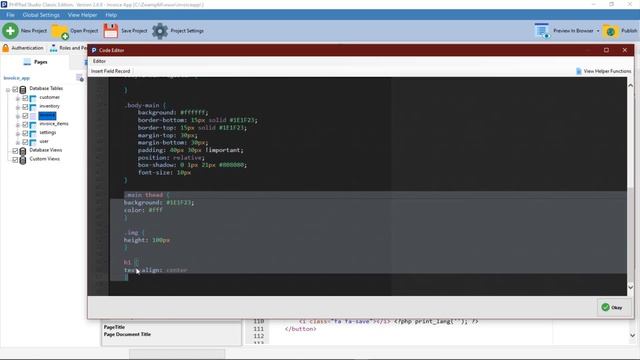
Task: Click the View Helper Functions document icon
Action: click(579, 71)
